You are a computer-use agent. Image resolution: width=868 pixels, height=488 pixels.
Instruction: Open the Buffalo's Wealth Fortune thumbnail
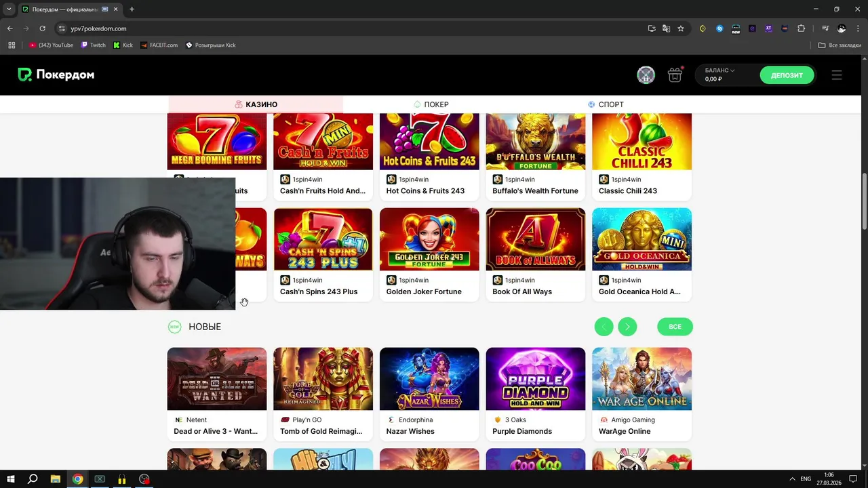(x=536, y=141)
